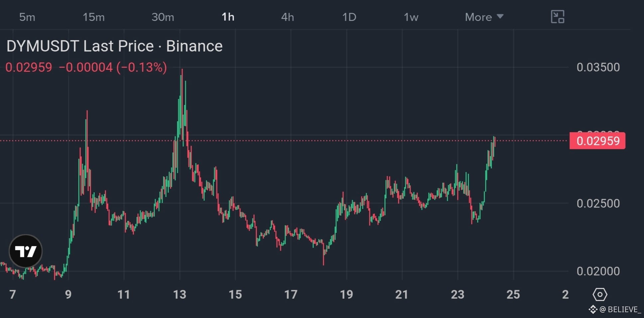
Task: Click date label 23 on time axis
Action: [457, 294]
